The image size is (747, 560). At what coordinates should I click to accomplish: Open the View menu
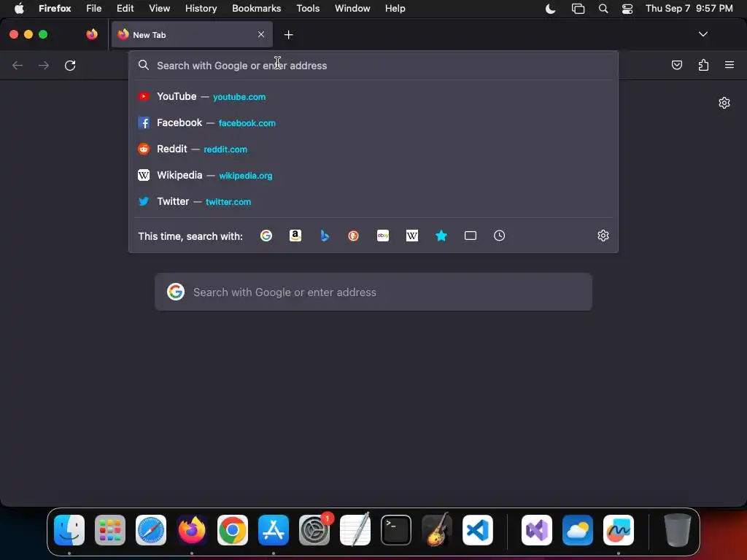[x=159, y=8]
